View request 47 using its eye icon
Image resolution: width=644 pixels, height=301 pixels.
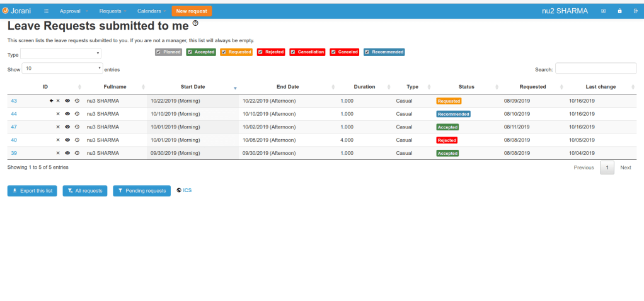coord(67,127)
